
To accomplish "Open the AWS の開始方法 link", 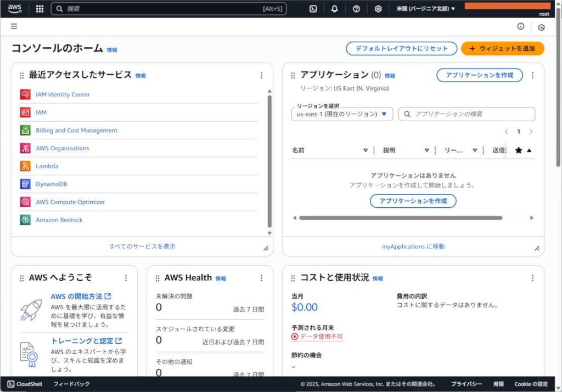I will (x=81, y=297).
